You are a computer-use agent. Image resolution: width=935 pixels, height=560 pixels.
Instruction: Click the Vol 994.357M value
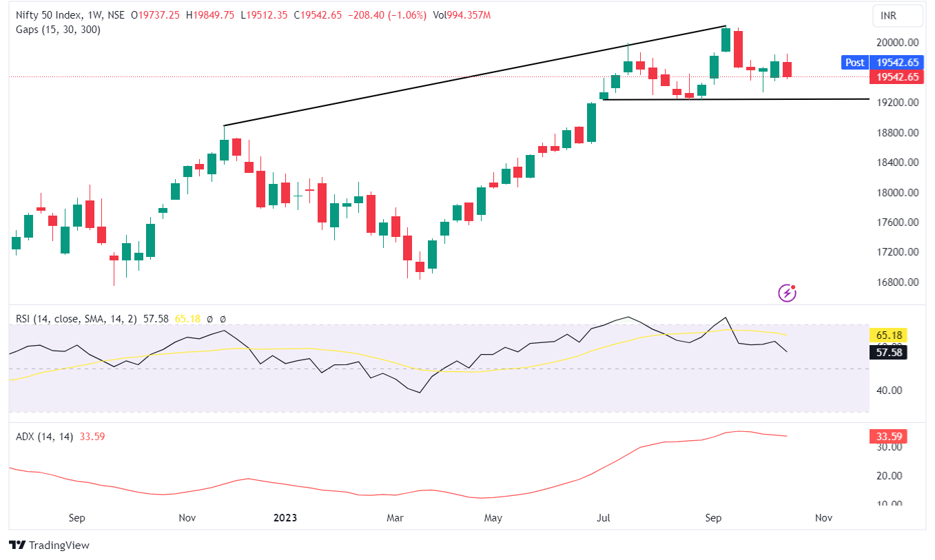(x=461, y=14)
